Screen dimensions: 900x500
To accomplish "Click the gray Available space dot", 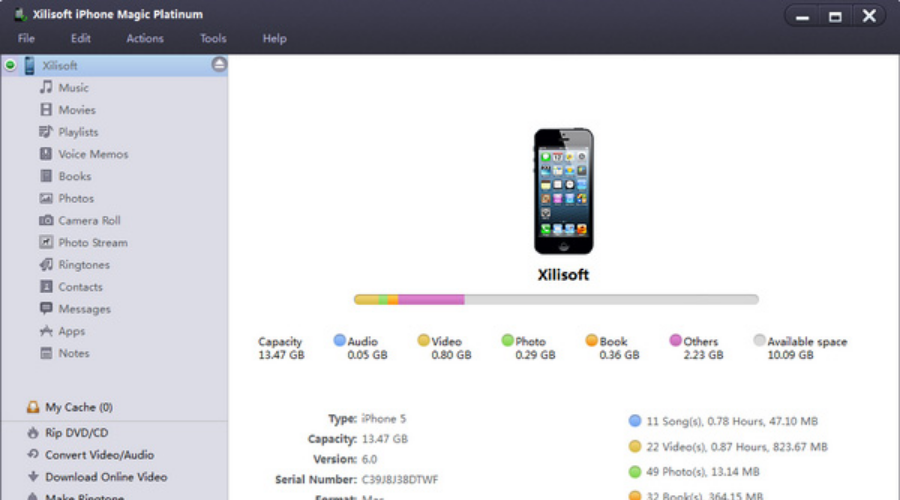I will pos(759,340).
